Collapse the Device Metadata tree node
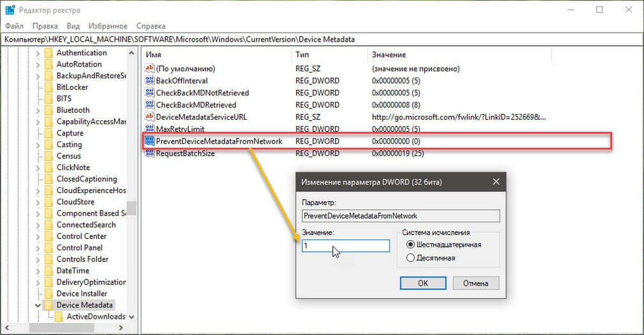This screenshot has width=644, height=335. click(38, 305)
